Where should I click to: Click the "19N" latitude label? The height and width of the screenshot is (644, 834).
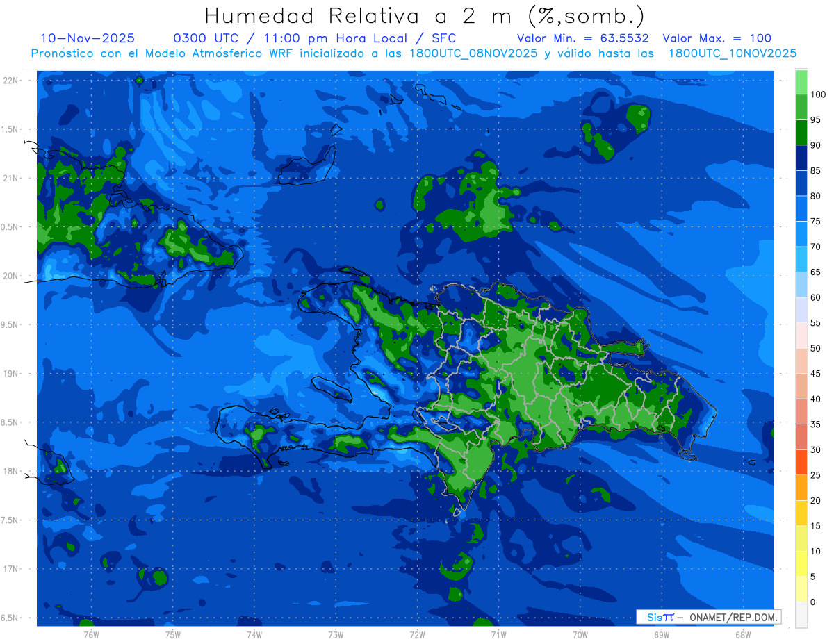pyautogui.click(x=10, y=374)
